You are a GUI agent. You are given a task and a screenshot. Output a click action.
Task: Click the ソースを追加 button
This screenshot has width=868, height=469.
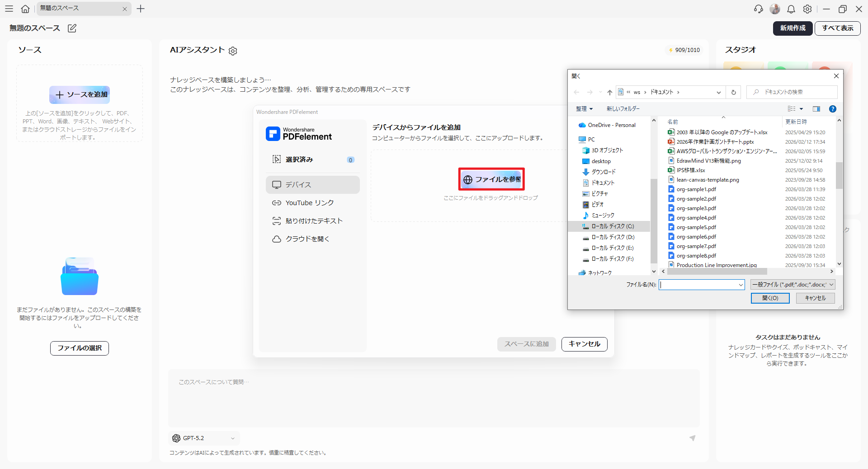80,95
